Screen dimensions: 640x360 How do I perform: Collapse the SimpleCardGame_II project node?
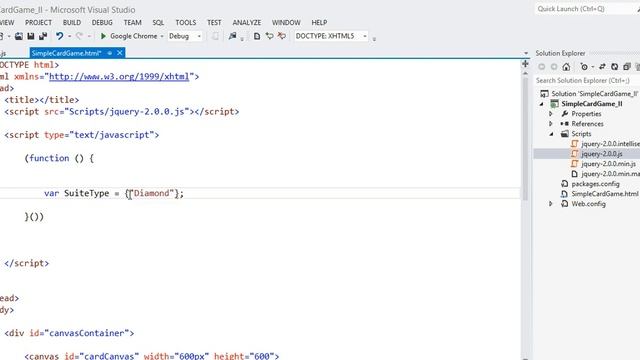point(542,104)
